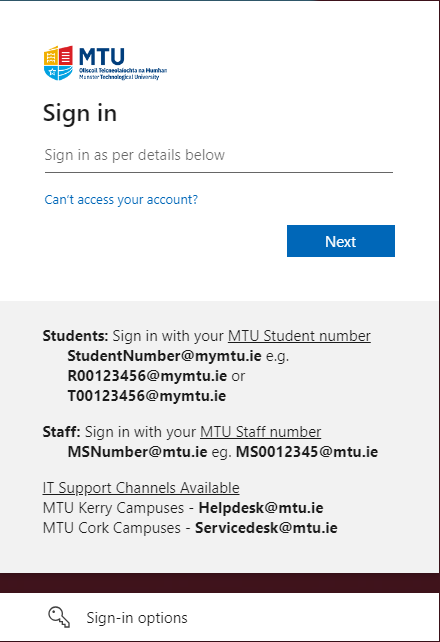
Task: Click the MS0012345@mtu.ie example
Action: point(307,452)
